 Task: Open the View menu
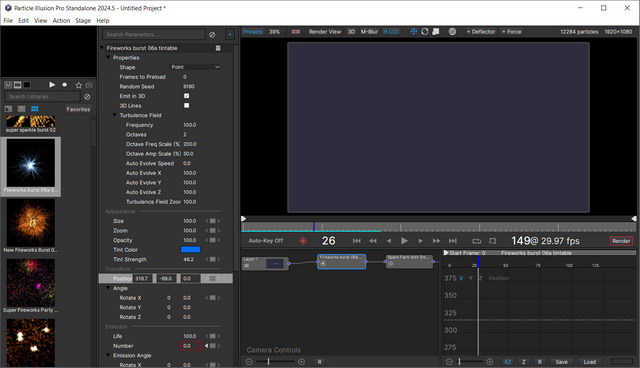click(x=40, y=20)
